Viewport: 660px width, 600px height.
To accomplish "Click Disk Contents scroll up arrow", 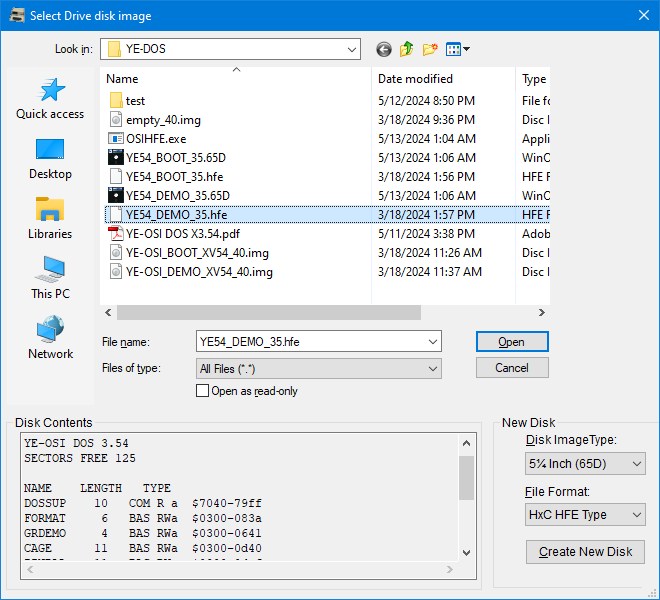I will pyautogui.click(x=466, y=443).
